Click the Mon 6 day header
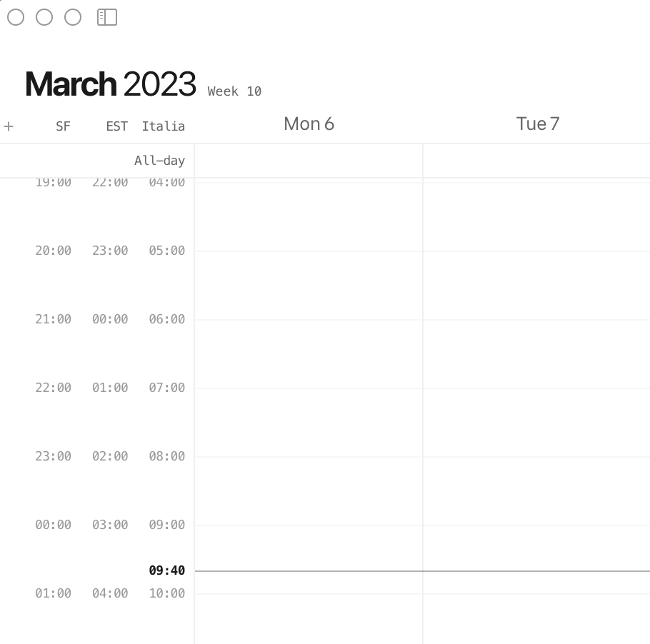Image resolution: width=650 pixels, height=644 pixels. click(x=309, y=124)
